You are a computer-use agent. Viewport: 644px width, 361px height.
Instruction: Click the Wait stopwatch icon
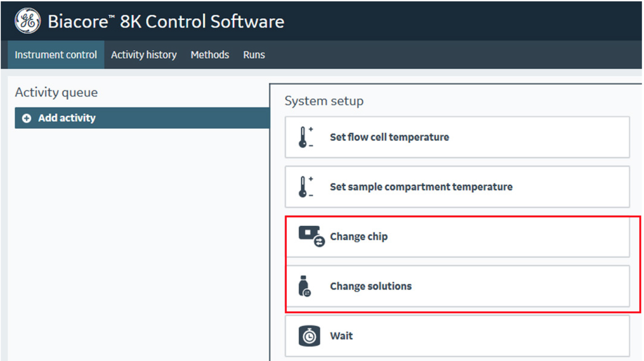(x=309, y=336)
